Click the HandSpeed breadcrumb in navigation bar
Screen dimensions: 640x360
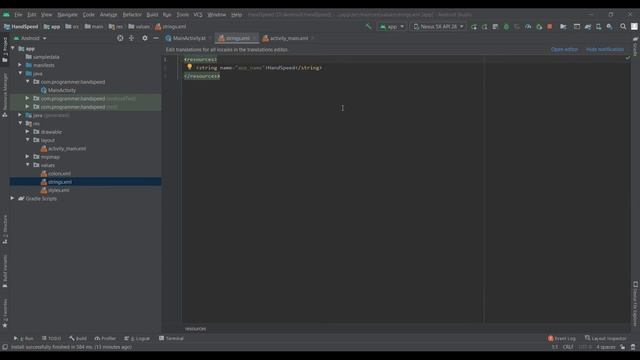click(x=21, y=27)
